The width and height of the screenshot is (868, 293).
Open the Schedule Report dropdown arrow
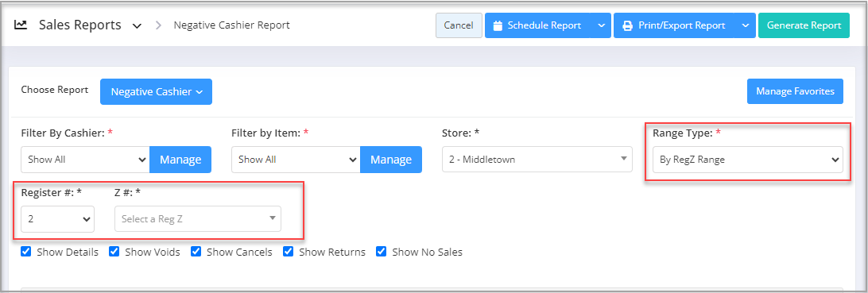(x=601, y=25)
